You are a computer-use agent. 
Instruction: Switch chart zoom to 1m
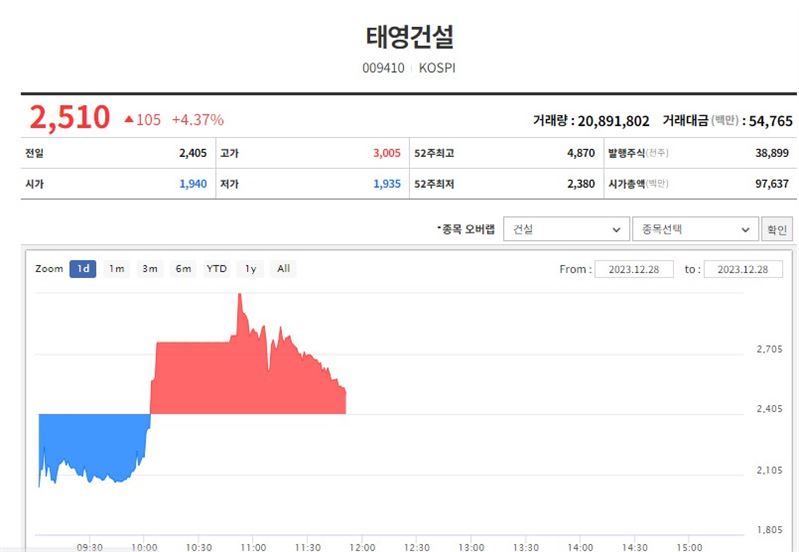tap(117, 269)
